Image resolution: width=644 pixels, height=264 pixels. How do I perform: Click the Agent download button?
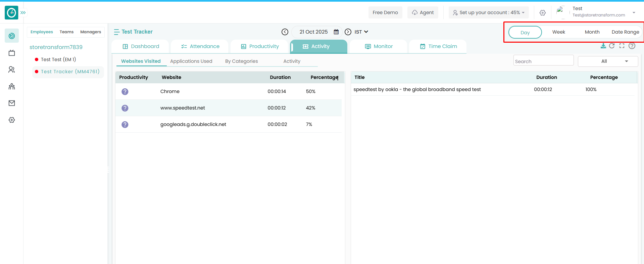[x=423, y=13]
